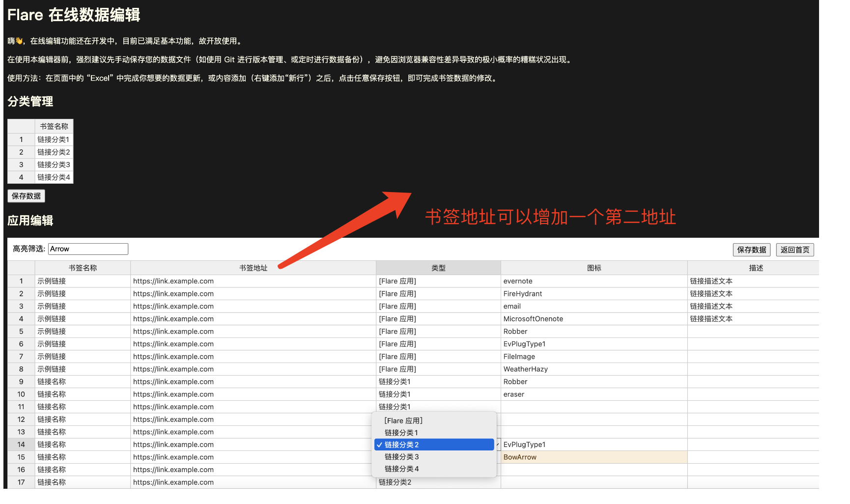This screenshot has width=850, height=504.
Task: Click 书签名称 header in bookmark table
Action: pyautogui.click(x=83, y=268)
